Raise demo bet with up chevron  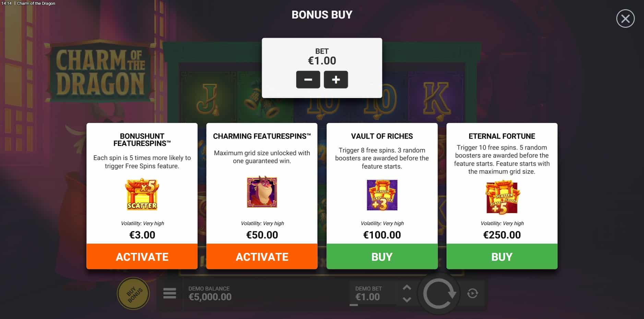[x=407, y=287]
